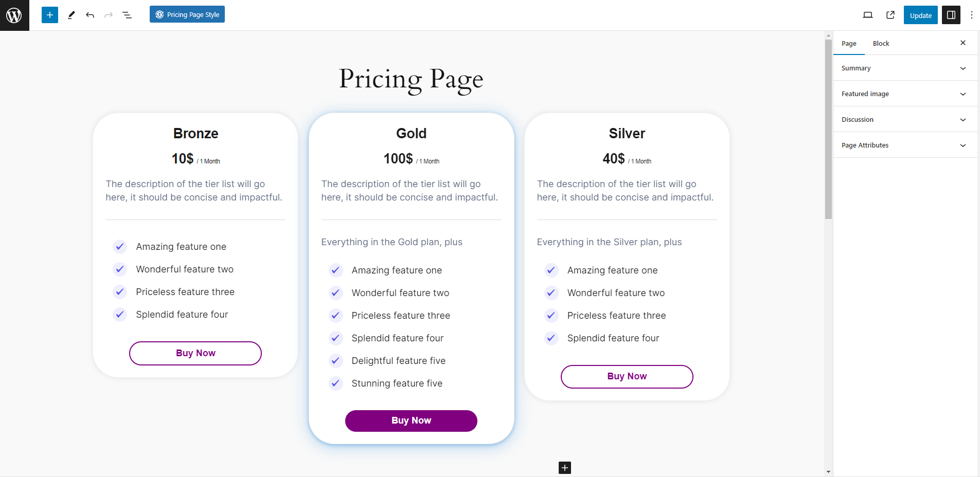This screenshot has height=477, width=980.
Task: Switch to the Page tab
Action: 849,43
